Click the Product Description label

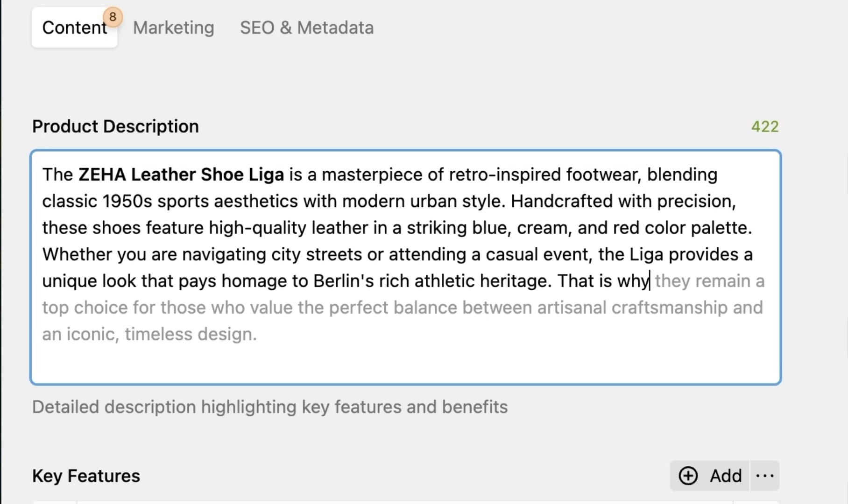(x=115, y=126)
